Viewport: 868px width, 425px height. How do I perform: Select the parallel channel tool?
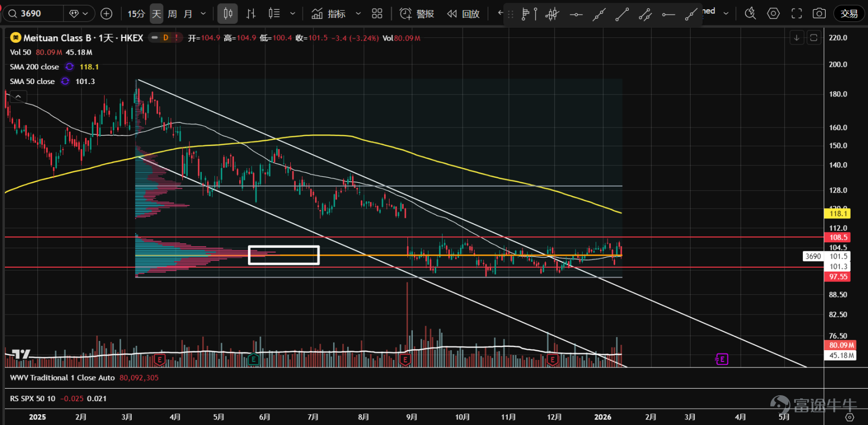click(x=645, y=15)
